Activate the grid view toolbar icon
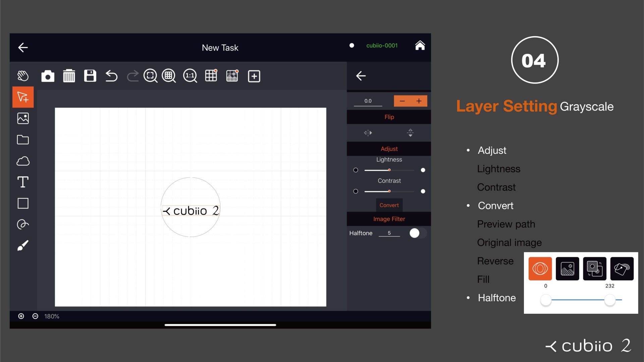The width and height of the screenshot is (644, 362). tap(211, 76)
